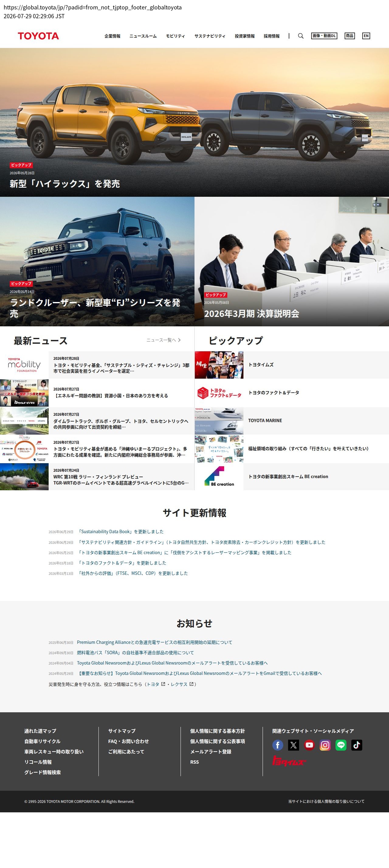Click the リコール情報 footer link
This screenshot has height=868, width=389.
coord(38,762)
